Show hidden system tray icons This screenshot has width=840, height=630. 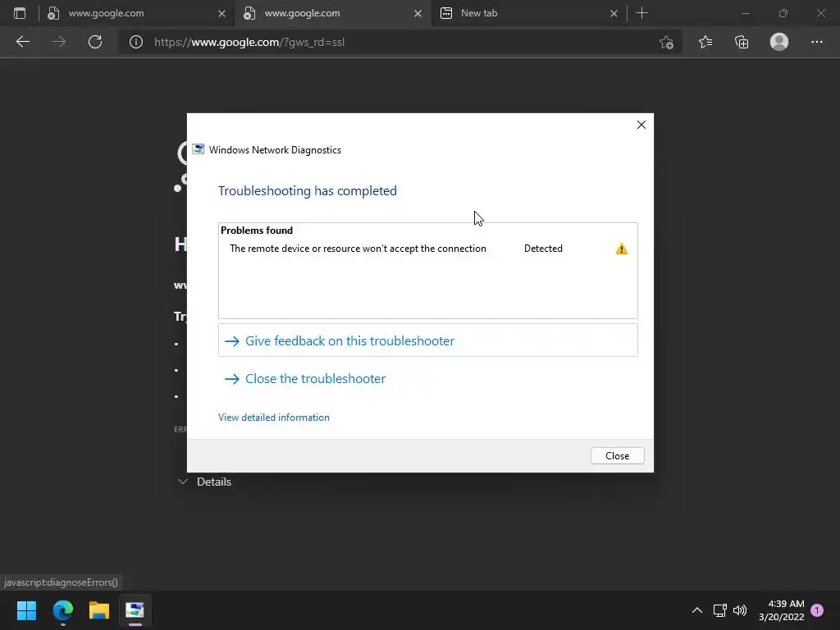(697, 610)
